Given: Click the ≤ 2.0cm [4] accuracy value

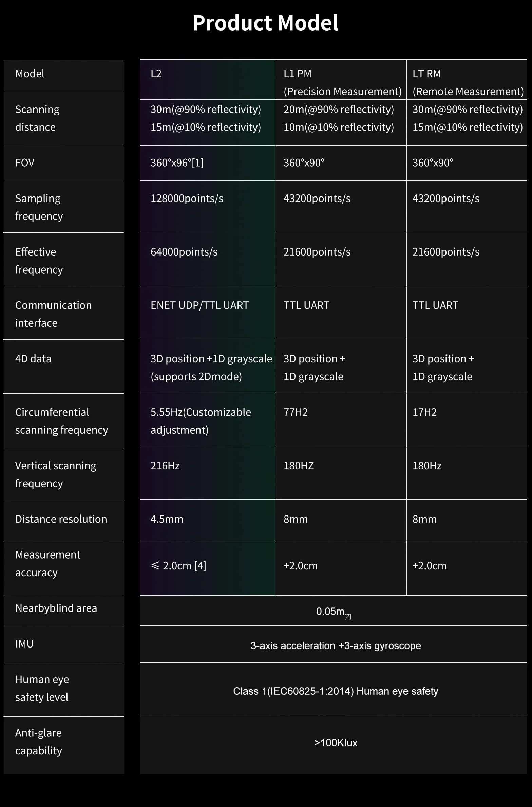Looking at the screenshot, I should (x=178, y=566).
